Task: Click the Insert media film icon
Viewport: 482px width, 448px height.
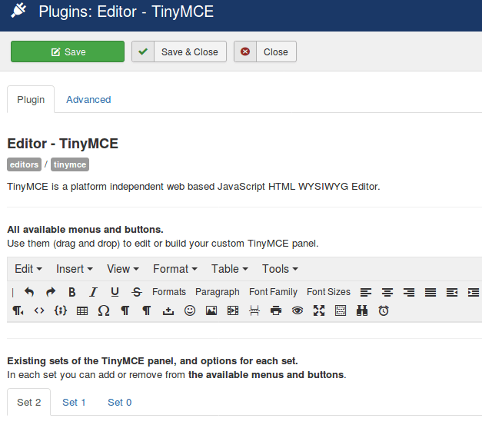Action: 233,311
